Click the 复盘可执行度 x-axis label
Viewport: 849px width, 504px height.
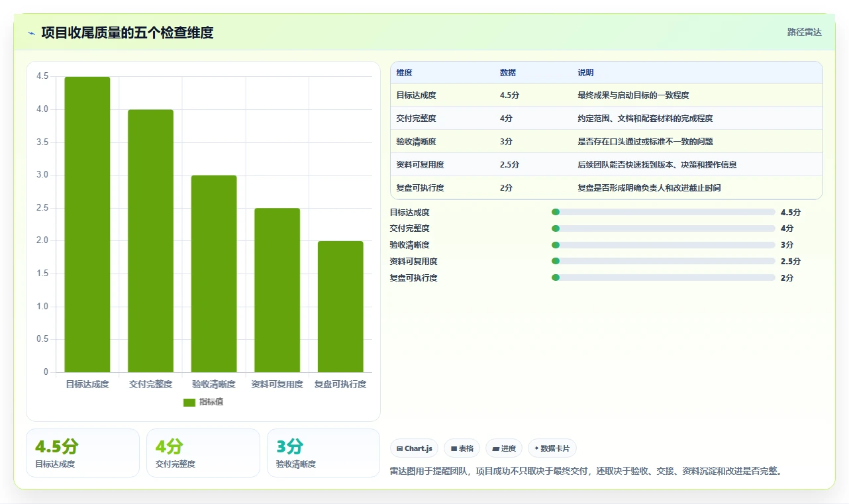pyautogui.click(x=340, y=384)
